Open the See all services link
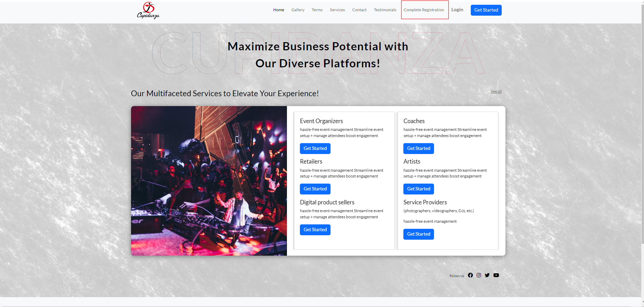 tap(496, 91)
